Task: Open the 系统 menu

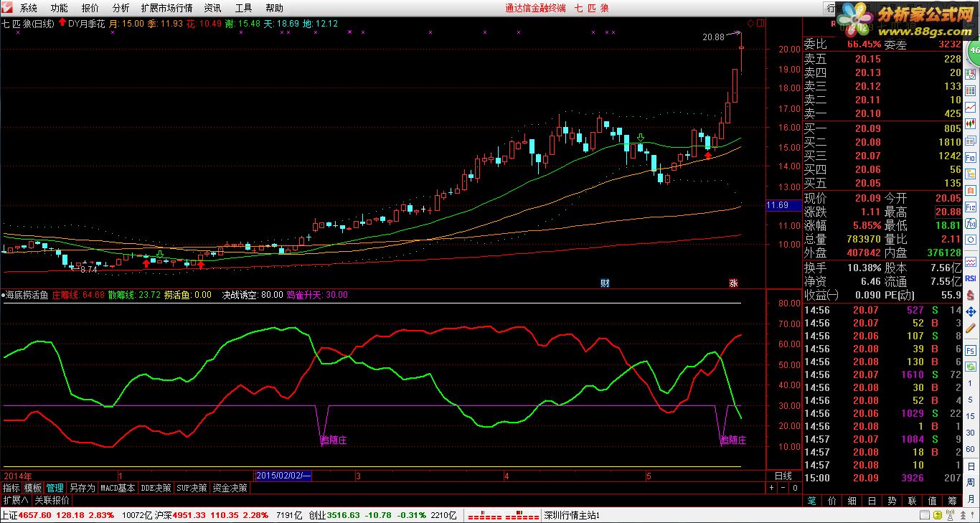Action: point(28,8)
